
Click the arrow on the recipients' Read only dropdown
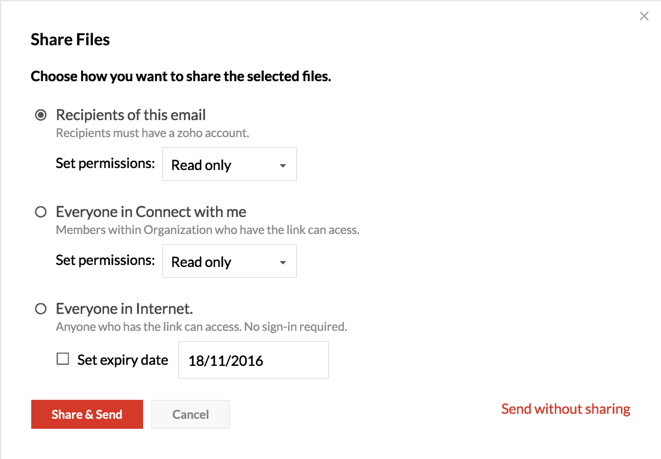coord(283,166)
